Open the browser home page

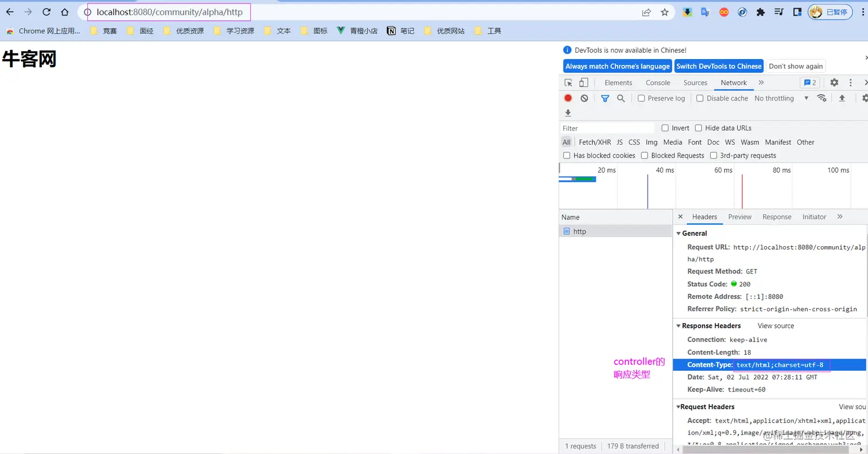pyautogui.click(x=65, y=12)
